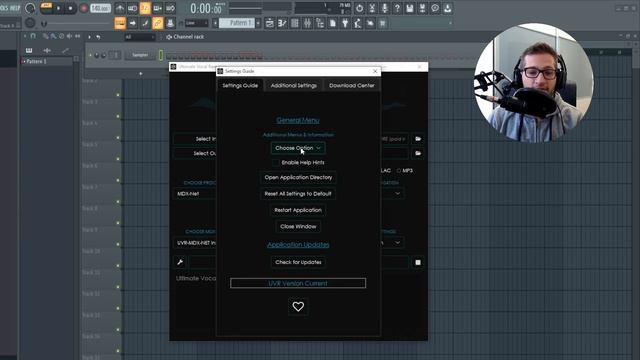
Task: Click the song time display
Action: [x=207, y=8]
